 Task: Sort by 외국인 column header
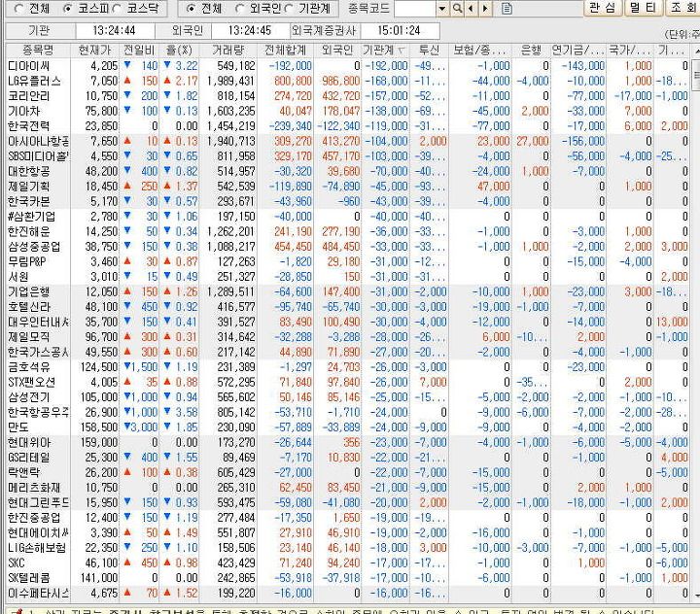(337, 51)
